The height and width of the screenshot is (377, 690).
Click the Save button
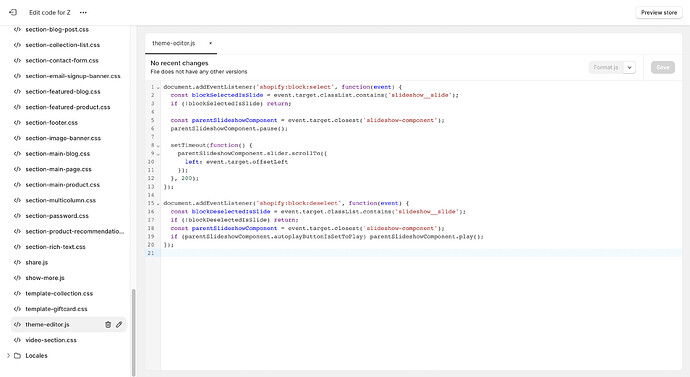(x=663, y=67)
